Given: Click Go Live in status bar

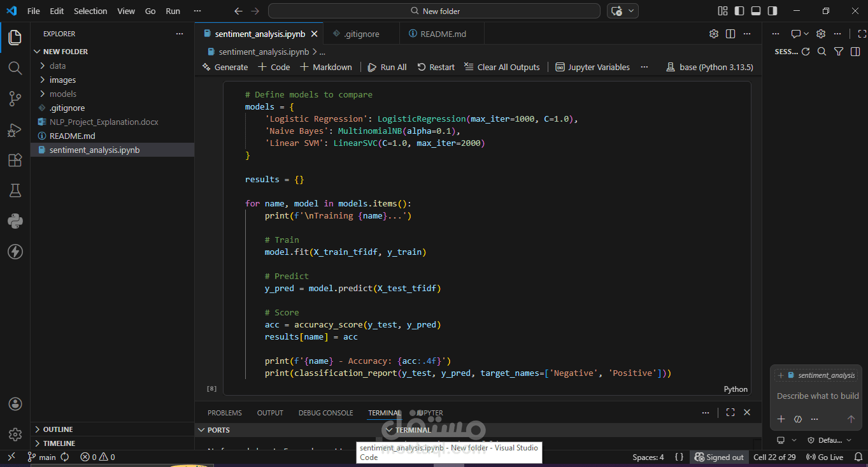Looking at the screenshot, I should [824, 457].
